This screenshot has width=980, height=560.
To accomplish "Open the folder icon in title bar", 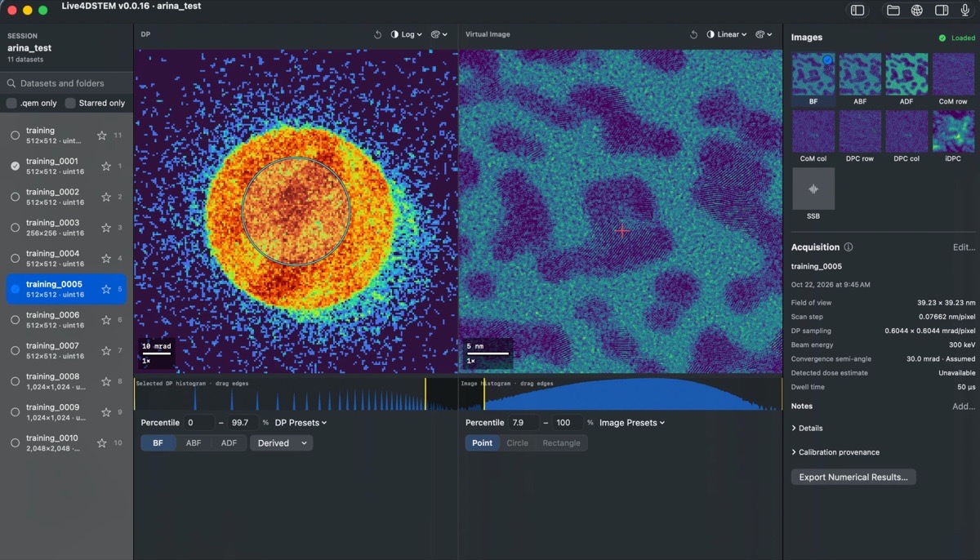I will 893,11.
